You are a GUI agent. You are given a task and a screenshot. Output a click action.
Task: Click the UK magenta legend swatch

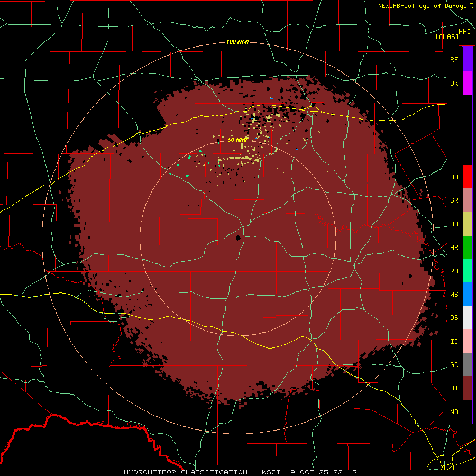tap(467, 83)
